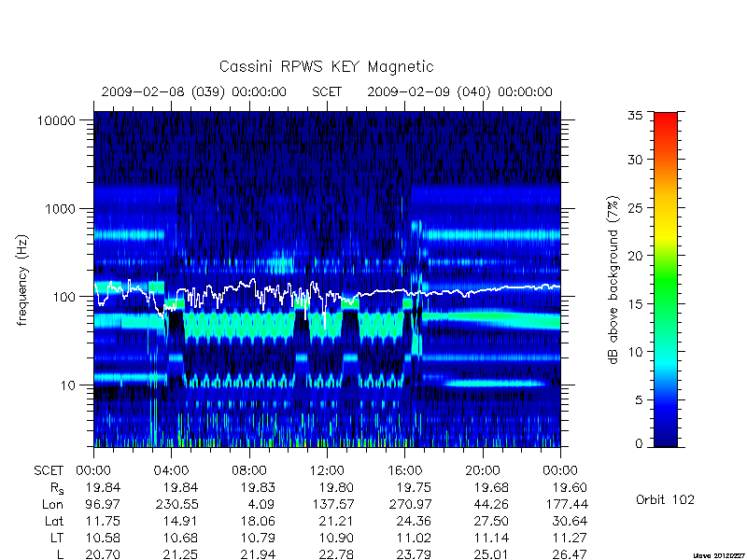Click the "SCET" row label below the plot
747x560 pixels.
pos(49,471)
